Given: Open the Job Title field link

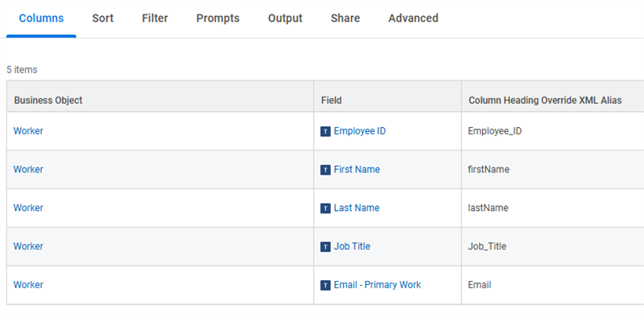Looking at the screenshot, I should click(x=352, y=246).
